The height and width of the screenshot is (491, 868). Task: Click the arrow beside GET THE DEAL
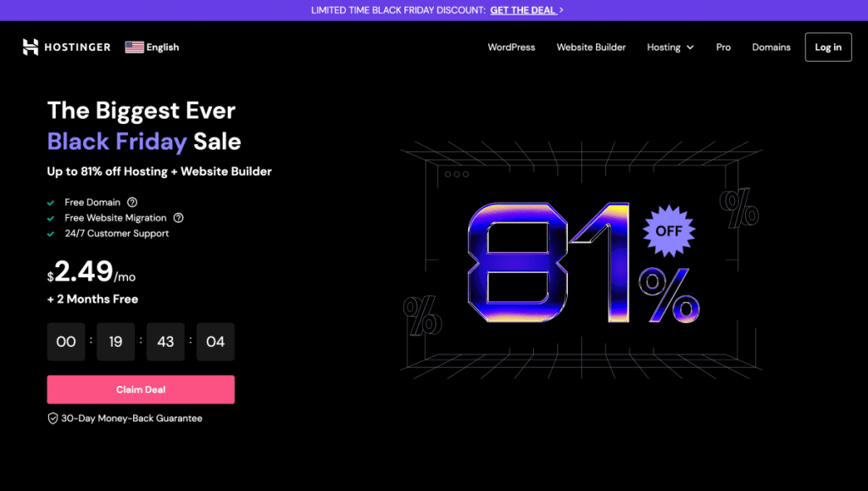pyautogui.click(x=561, y=10)
